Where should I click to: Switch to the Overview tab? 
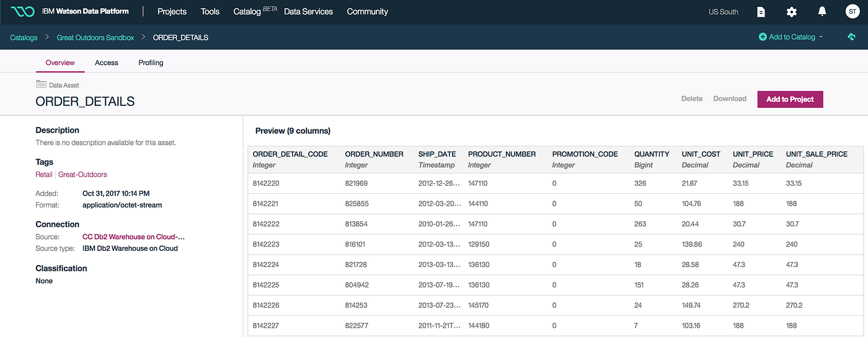pos(60,63)
